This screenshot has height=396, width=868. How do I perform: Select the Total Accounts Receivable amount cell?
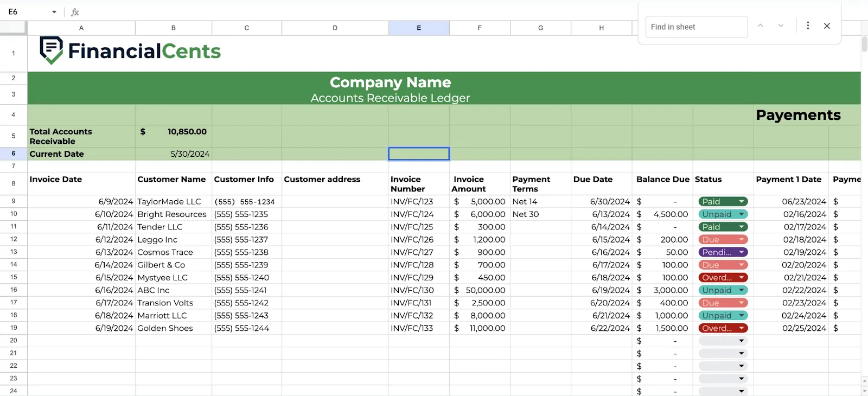pyautogui.click(x=174, y=136)
